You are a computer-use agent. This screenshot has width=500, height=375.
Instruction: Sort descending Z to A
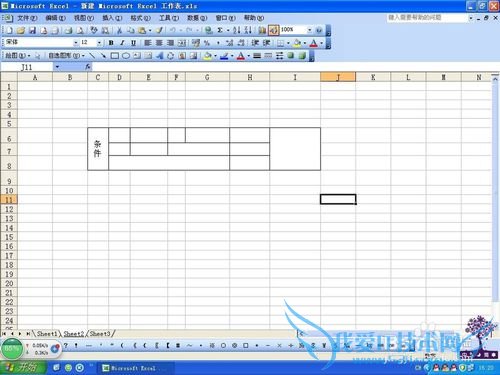[248, 30]
